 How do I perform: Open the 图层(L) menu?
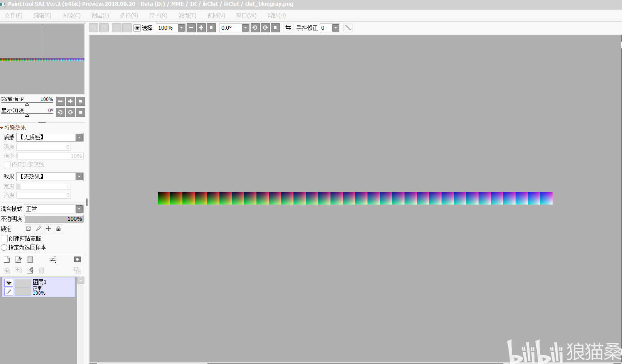click(x=100, y=15)
